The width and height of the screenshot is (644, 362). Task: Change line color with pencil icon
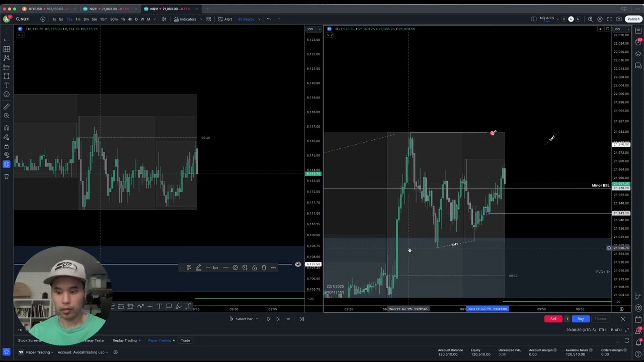[198, 267]
